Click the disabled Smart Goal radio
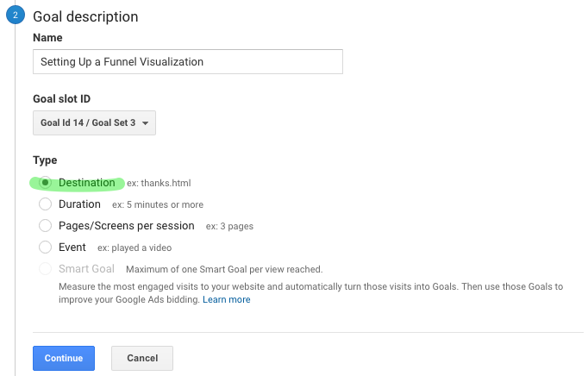The height and width of the screenshot is (376, 588). point(45,269)
